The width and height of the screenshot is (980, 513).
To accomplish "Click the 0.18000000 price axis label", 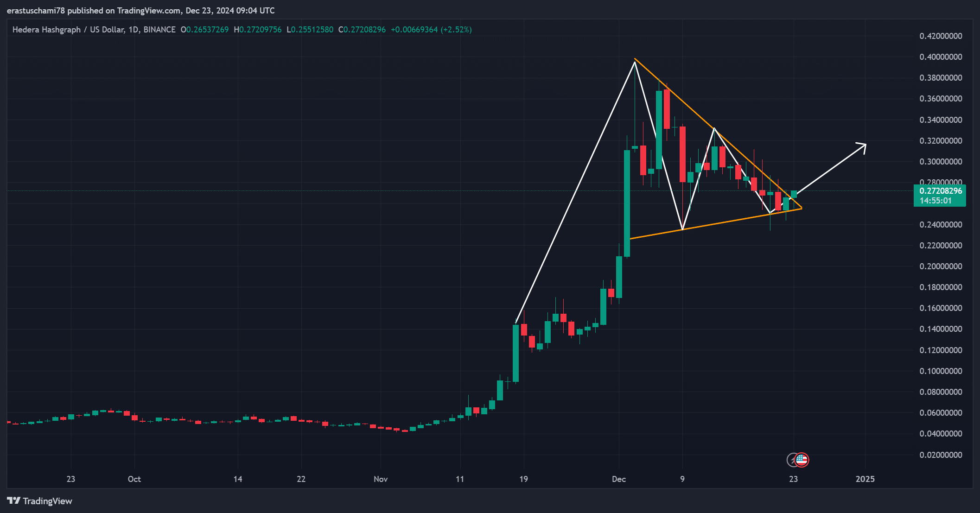I will (941, 287).
